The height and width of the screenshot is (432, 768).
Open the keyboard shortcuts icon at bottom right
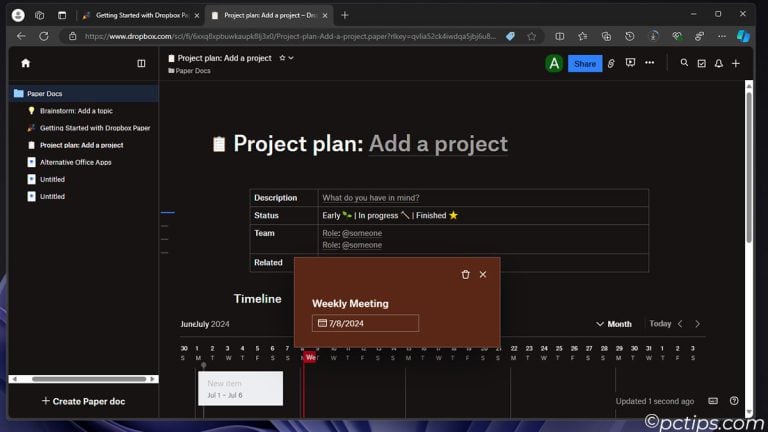click(713, 401)
